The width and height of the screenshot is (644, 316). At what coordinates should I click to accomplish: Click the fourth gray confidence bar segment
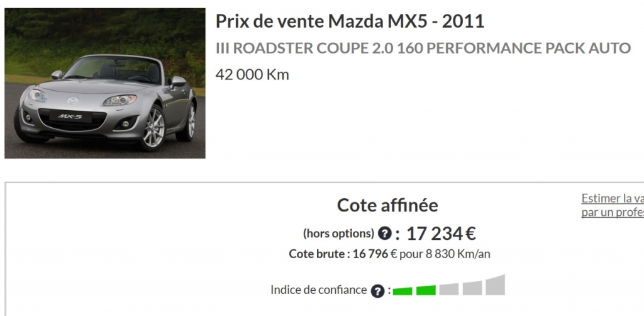(472, 288)
